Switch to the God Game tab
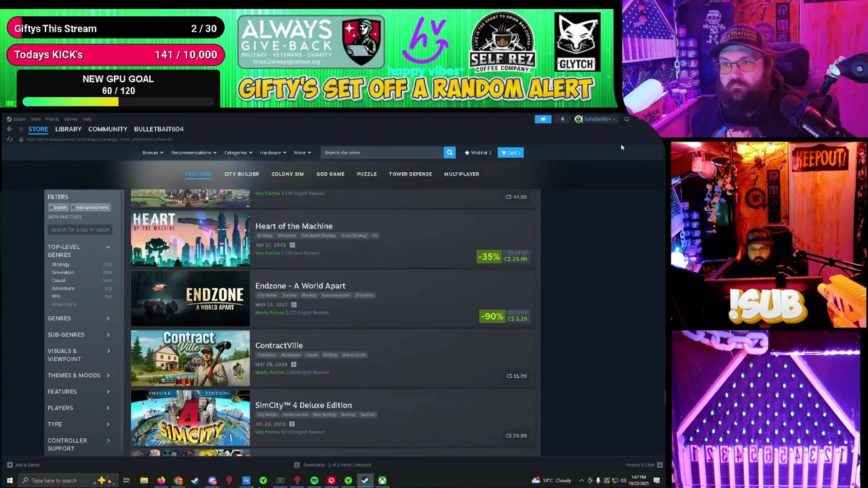 click(330, 174)
